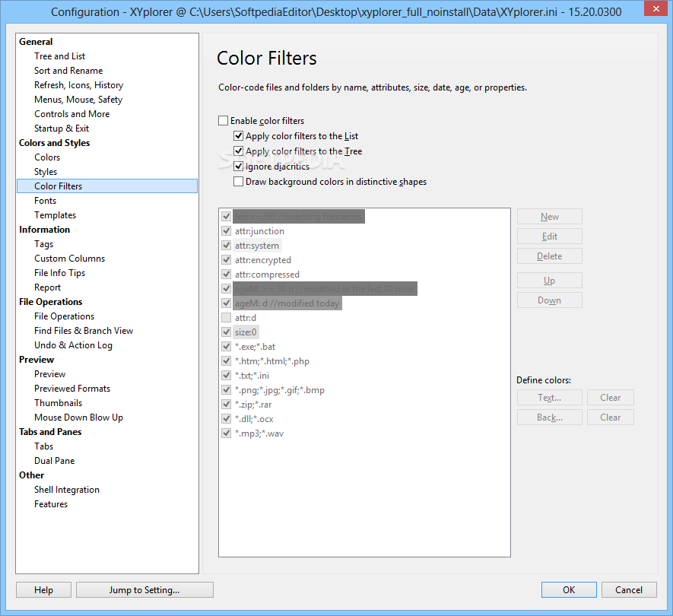
Task: Select Menus, Mouse, Safety page
Action: pos(78,100)
